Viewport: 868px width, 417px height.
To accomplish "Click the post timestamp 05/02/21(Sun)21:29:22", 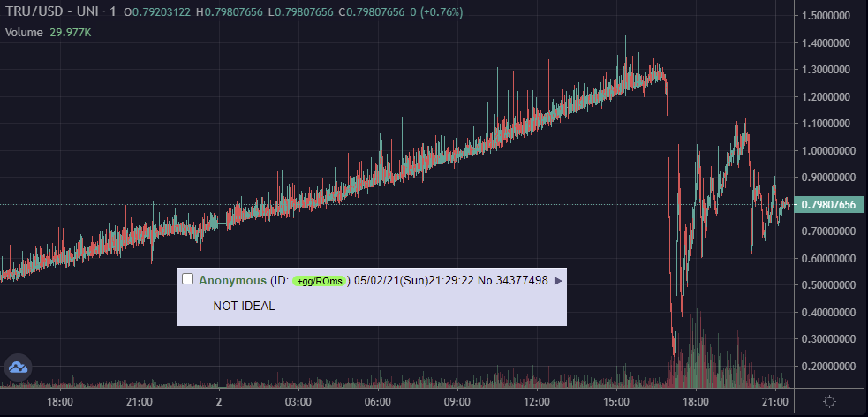I will point(414,281).
